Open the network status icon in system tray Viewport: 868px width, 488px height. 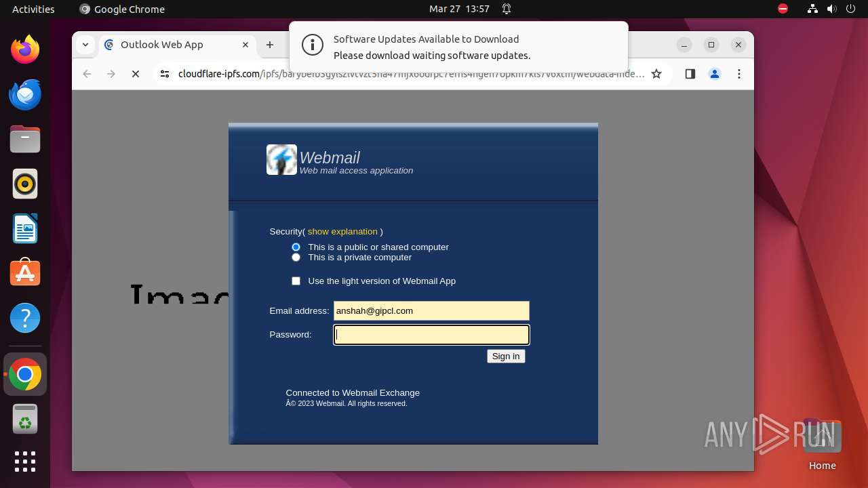[813, 9]
